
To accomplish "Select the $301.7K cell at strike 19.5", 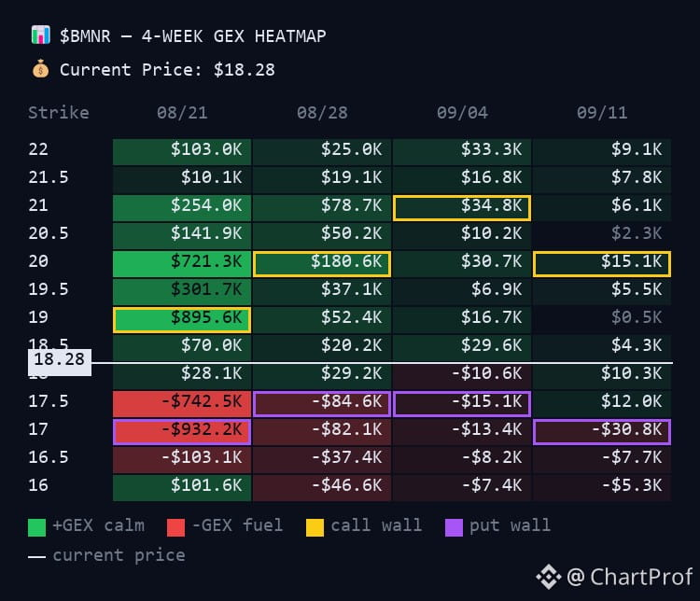I will coord(182,292).
